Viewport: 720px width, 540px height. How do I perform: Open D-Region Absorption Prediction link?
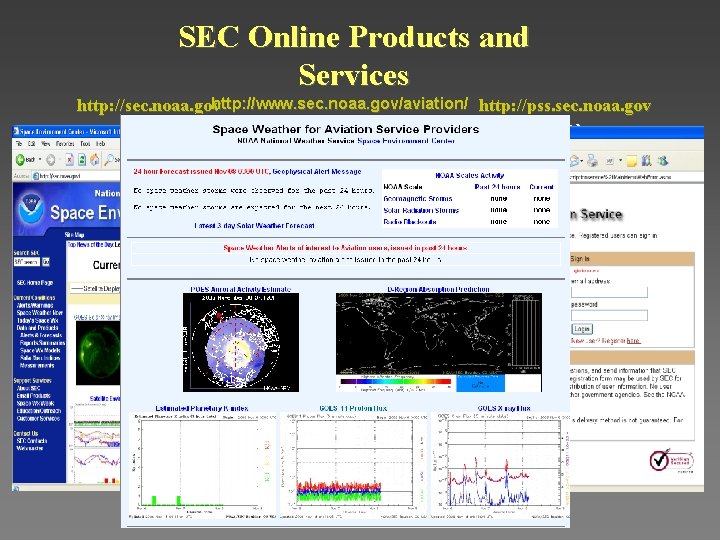pyautogui.click(x=439, y=289)
